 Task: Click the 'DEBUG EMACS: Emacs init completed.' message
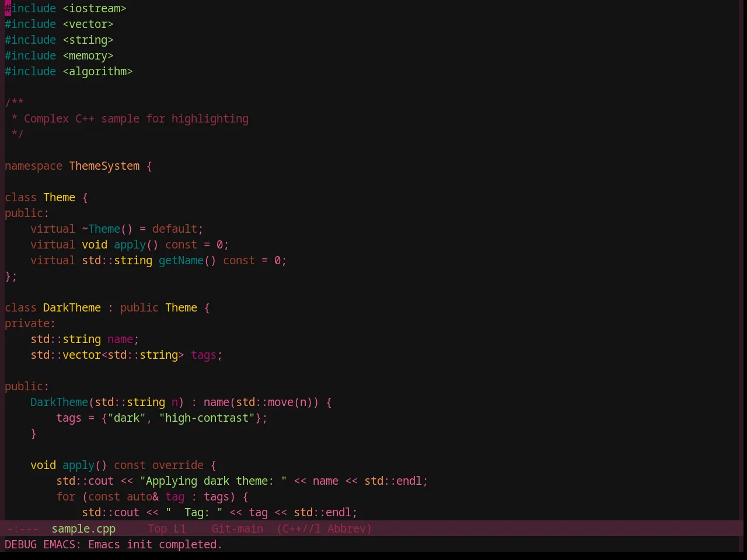(114, 545)
